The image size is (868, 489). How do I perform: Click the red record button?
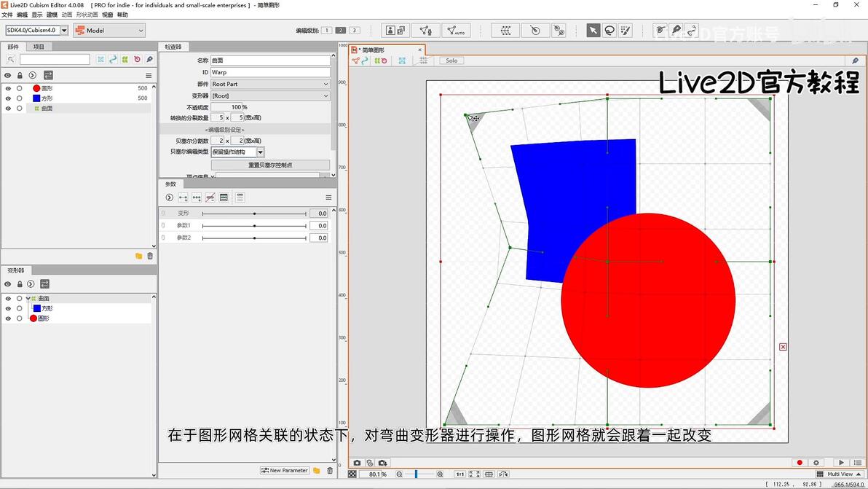800,463
